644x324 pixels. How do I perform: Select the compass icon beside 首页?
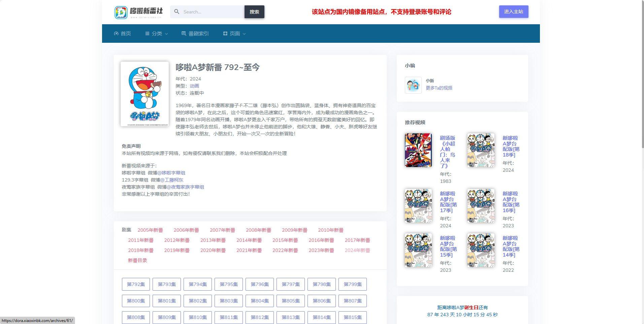(x=116, y=33)
